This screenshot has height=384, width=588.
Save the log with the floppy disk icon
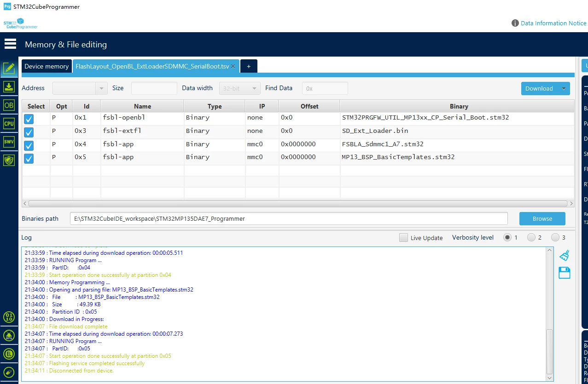coord(565,273)
